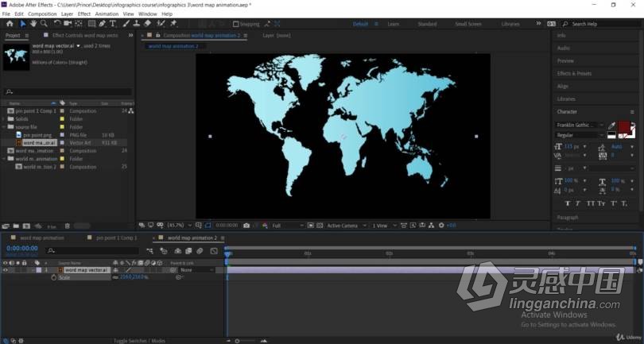The width and height of the screenshot is (644, 344).
Task: Select the Zoom tool
Action: click(x=44, y=24)
